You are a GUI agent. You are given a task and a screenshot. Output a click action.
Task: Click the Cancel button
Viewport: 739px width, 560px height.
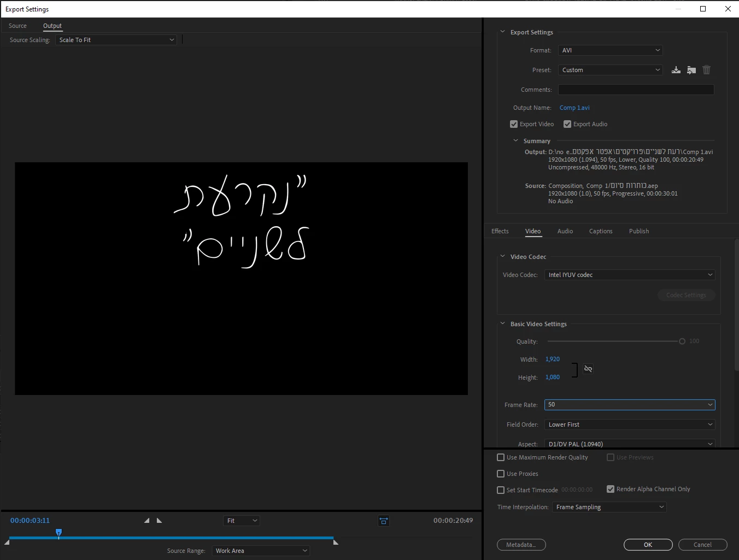coord(702,545)
